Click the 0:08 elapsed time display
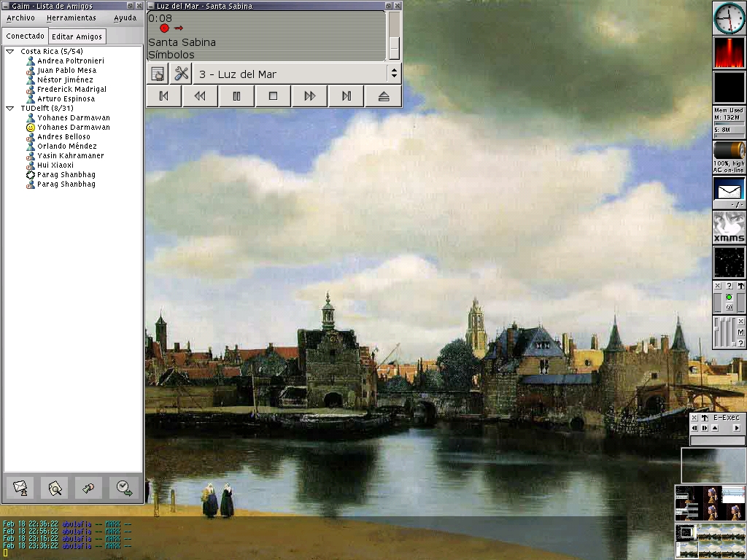747x560 pixels. pos(160,18)
